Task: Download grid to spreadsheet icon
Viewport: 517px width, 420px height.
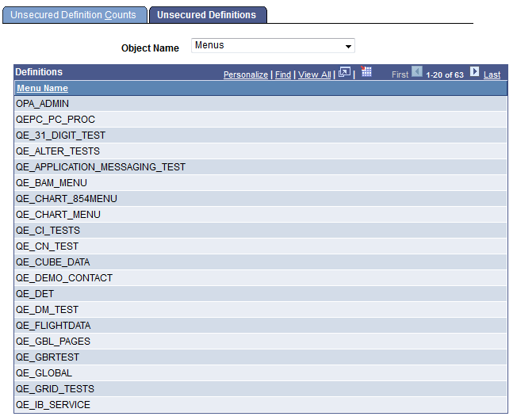Action: click(x=366, y=71)
